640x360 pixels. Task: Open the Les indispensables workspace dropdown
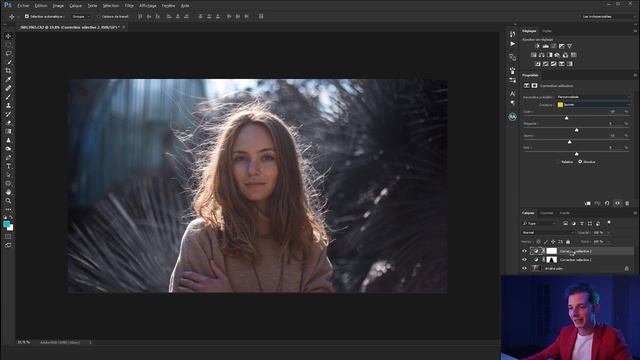click(609, 17)
